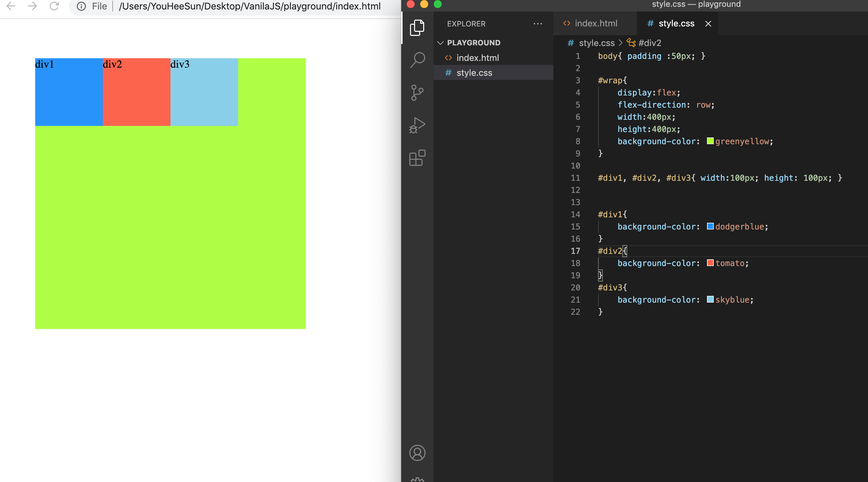868x482 pixels.
Task: Open the Source Control view
Action: (x=417, y=92)
